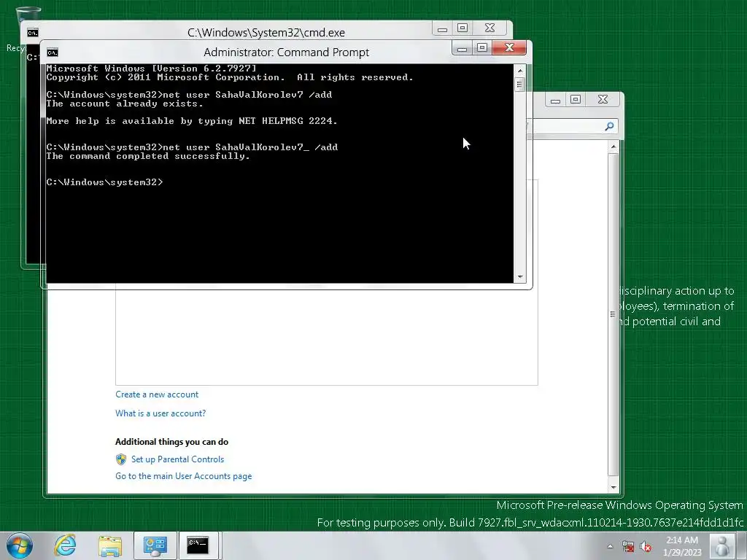Switch to Control Panel taskbar button

(x=155, y=545)
